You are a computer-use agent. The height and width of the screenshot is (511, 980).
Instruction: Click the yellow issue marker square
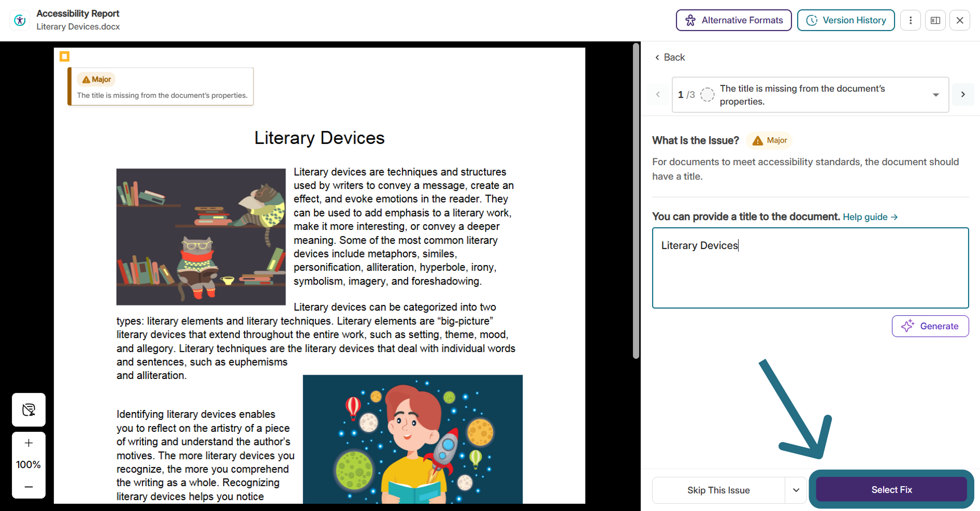[x=64, y=56]
